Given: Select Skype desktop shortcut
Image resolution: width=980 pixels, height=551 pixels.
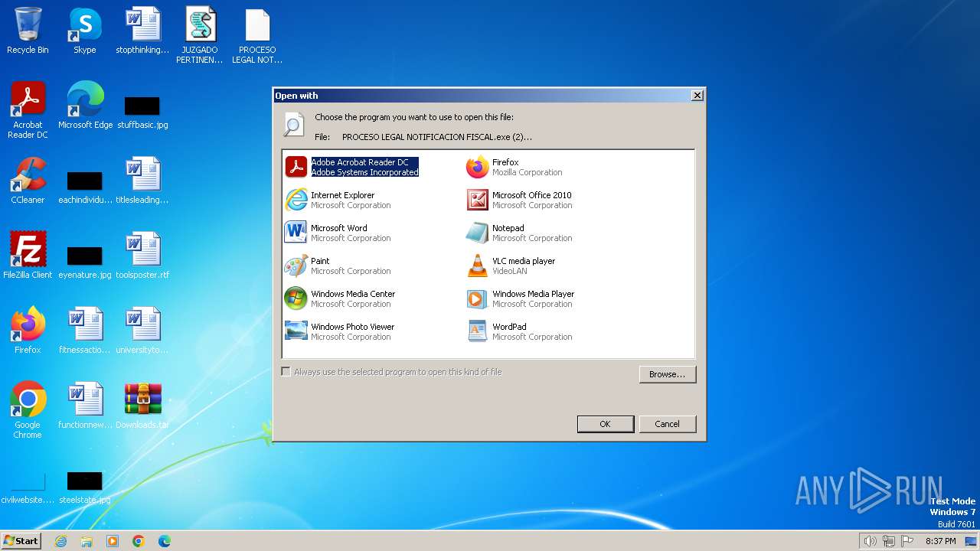Looking at the screenshot, I should [x=85, y=31].
